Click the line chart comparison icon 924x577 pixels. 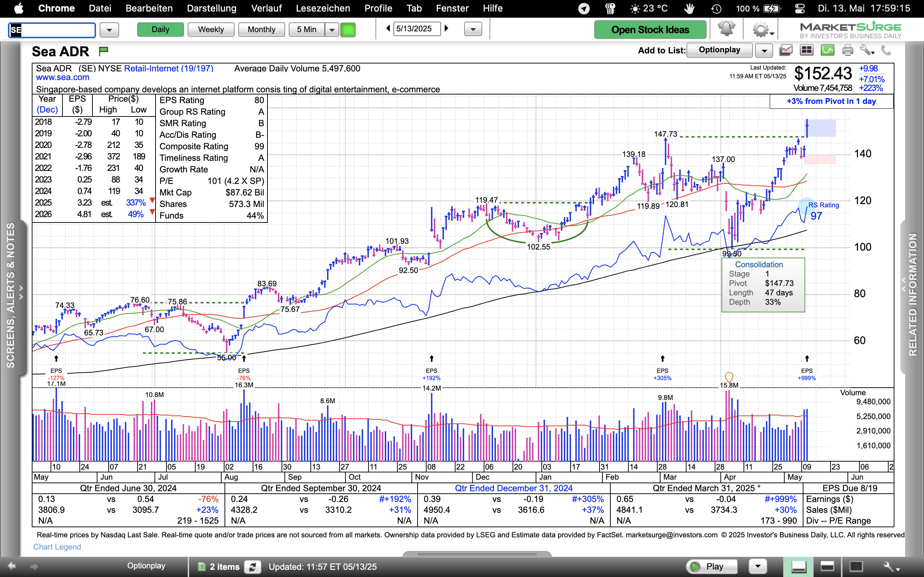[786, 50]
